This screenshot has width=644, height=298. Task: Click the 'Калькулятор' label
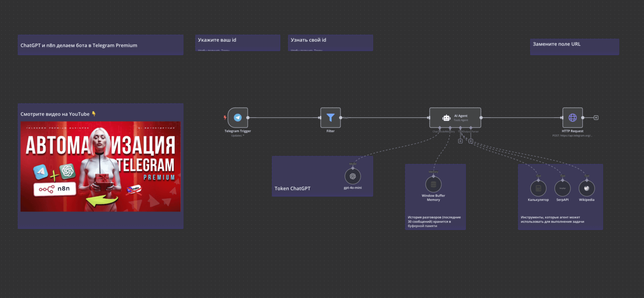[x=538, y=200]
